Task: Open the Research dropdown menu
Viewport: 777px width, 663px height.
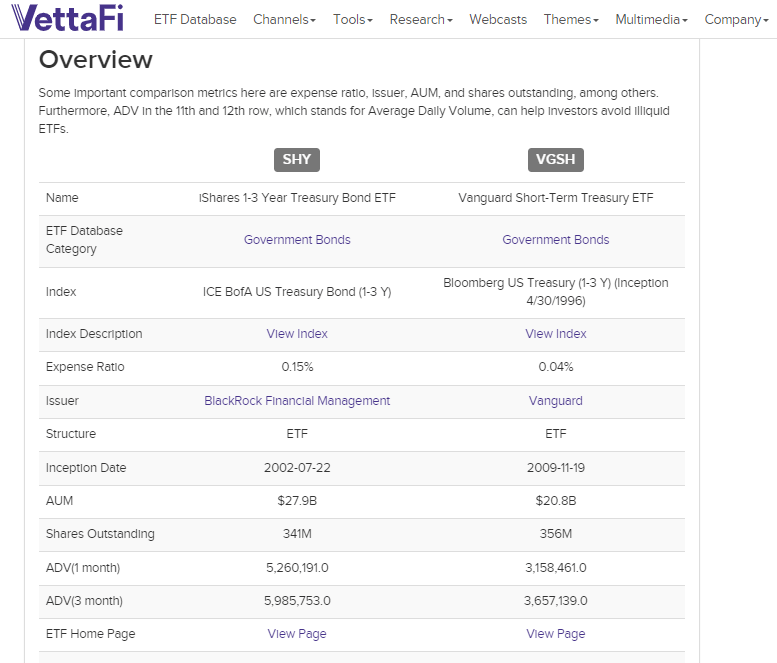Action: 420,20
